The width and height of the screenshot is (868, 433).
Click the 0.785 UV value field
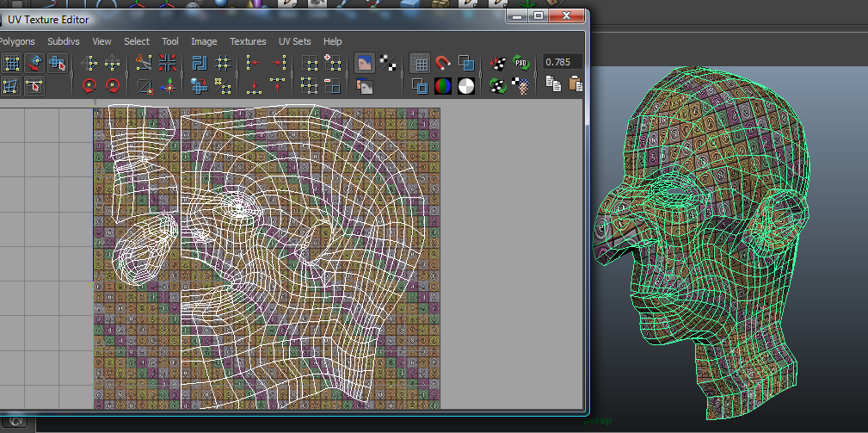tap(561, 62)
